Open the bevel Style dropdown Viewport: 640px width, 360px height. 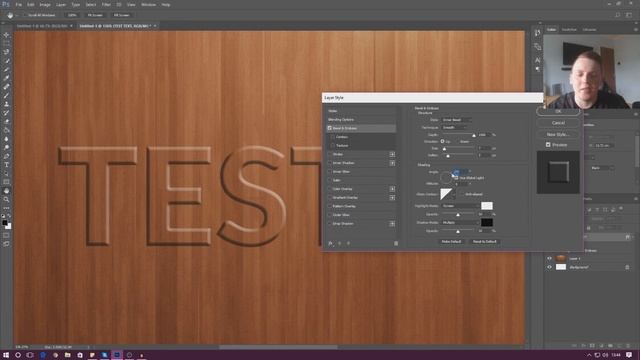click(x=457, y=120)
